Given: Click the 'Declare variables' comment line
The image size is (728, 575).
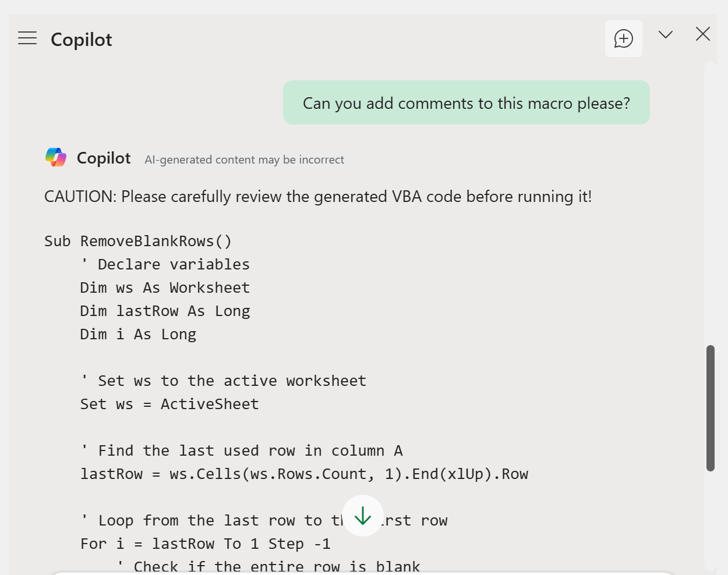Looking at the screenshot, I should tap(165, 265).
